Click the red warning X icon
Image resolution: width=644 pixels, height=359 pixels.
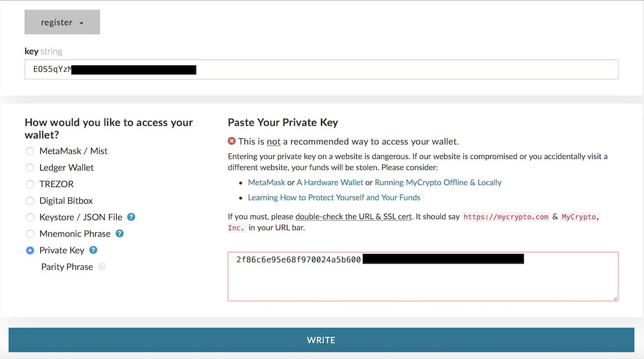(232, 141)
